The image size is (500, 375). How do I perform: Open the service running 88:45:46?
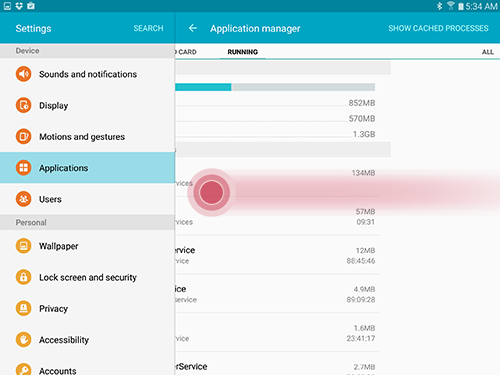277,255
